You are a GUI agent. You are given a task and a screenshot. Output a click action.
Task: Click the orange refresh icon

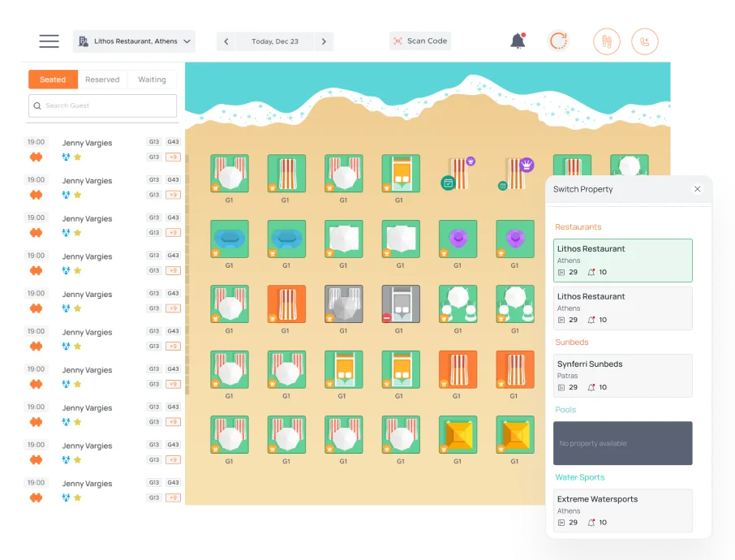coord(558,41)
